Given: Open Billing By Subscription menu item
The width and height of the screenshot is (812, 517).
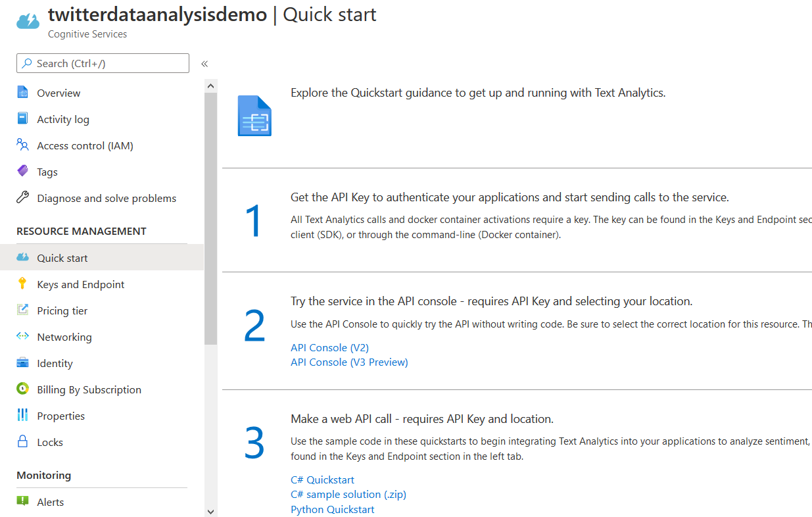Looking at the screenshot, I should pyautogui.click(x=89, y=389).
